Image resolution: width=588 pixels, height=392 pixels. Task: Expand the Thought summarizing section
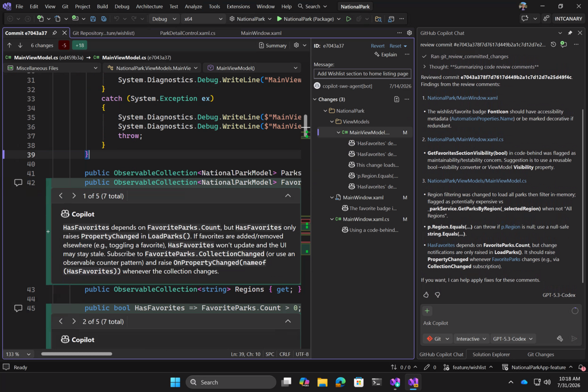[424, 67]
